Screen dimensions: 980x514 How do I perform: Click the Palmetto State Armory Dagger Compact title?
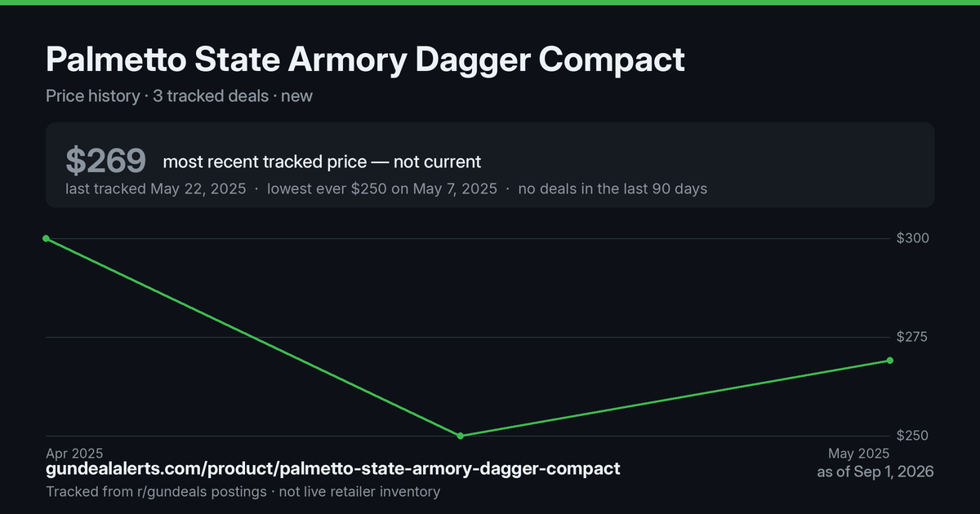[x=365, y=60]
